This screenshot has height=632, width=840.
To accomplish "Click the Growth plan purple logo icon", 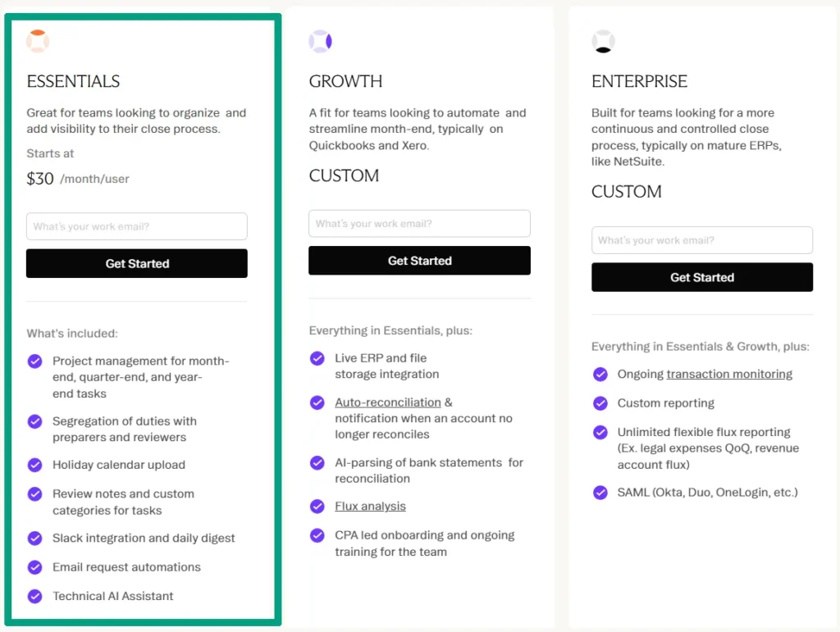I will (320, 41).
